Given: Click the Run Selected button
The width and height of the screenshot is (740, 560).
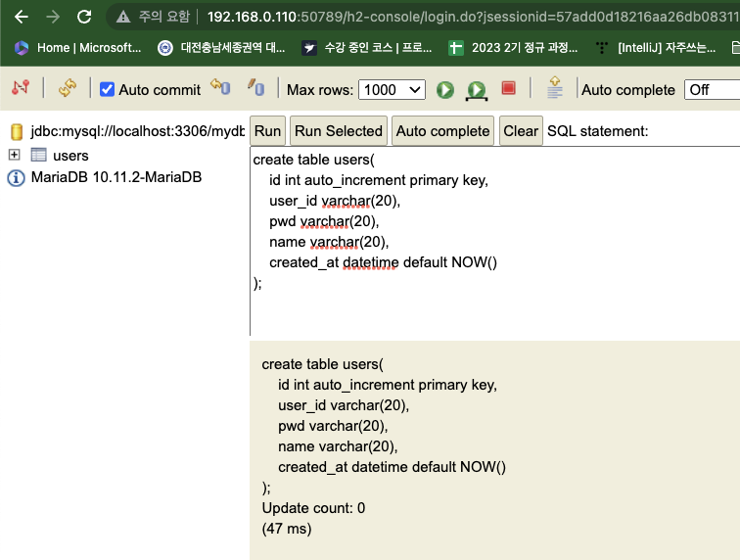Looking at the screenshot, I should click(339, 131).
